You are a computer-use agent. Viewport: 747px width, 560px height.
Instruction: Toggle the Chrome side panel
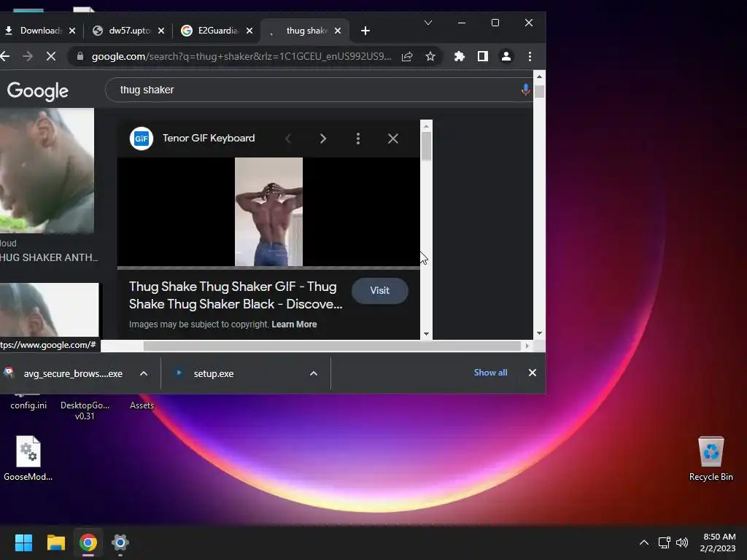pyautogui.click(x=483, y=56)
